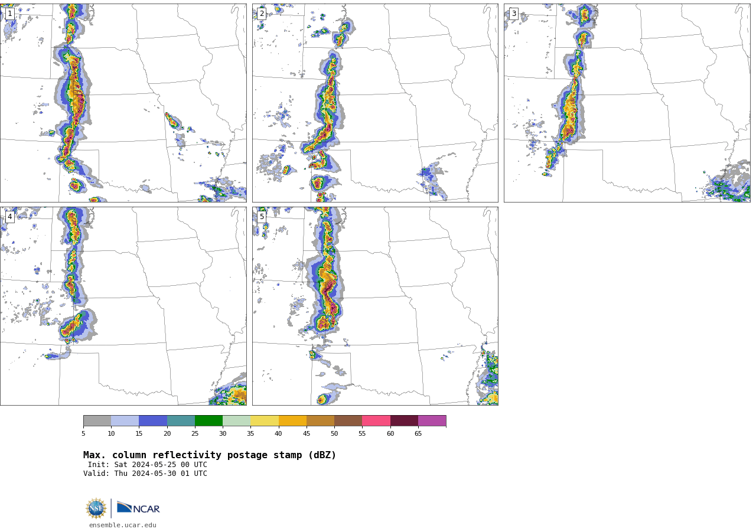The width and height of the screenshot is (756, 532).
Task: Click the tan 45-50 dBZ swatch
Action: [x=320, y=421]
